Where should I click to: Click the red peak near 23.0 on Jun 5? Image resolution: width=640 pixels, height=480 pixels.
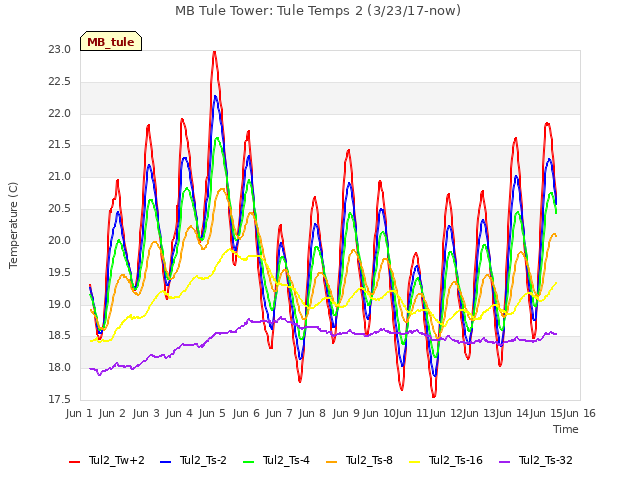coord(214,52)
